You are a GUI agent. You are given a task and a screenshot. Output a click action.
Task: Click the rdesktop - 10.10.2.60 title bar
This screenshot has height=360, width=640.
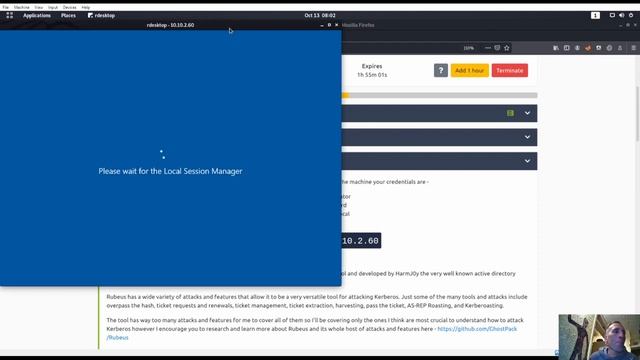click(170, 25)
